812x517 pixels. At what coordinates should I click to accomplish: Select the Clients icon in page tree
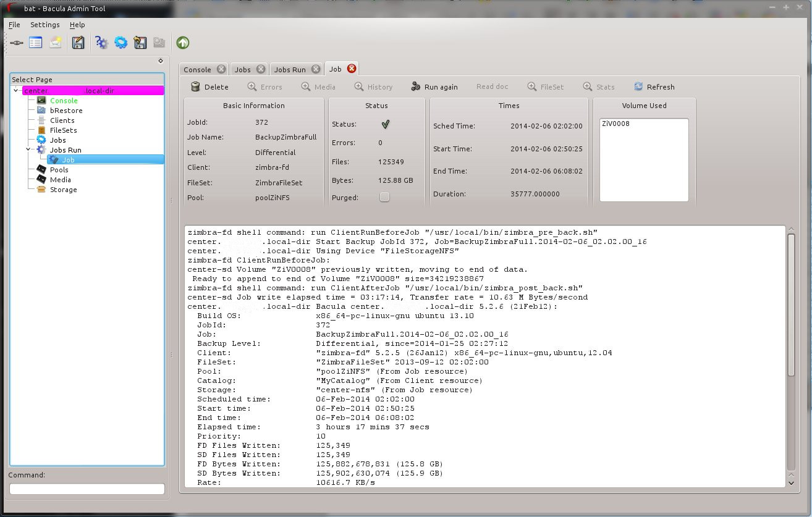click(x=41, y=120)
